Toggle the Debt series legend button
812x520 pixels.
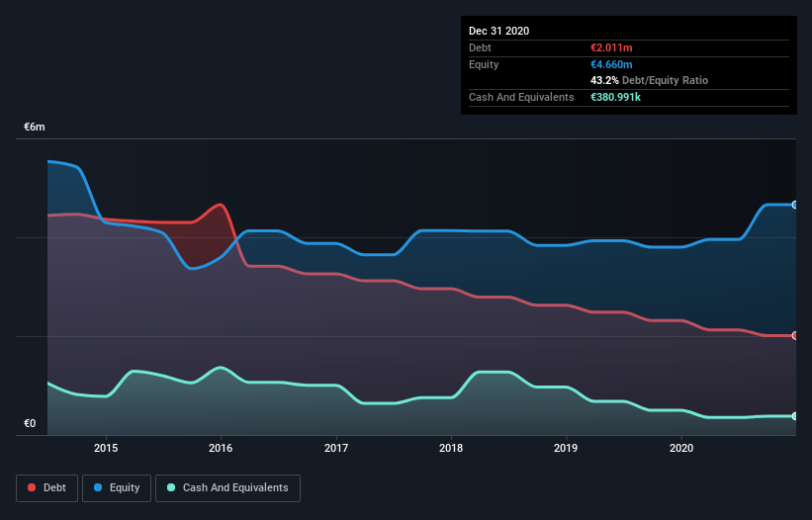coord(47,488)
